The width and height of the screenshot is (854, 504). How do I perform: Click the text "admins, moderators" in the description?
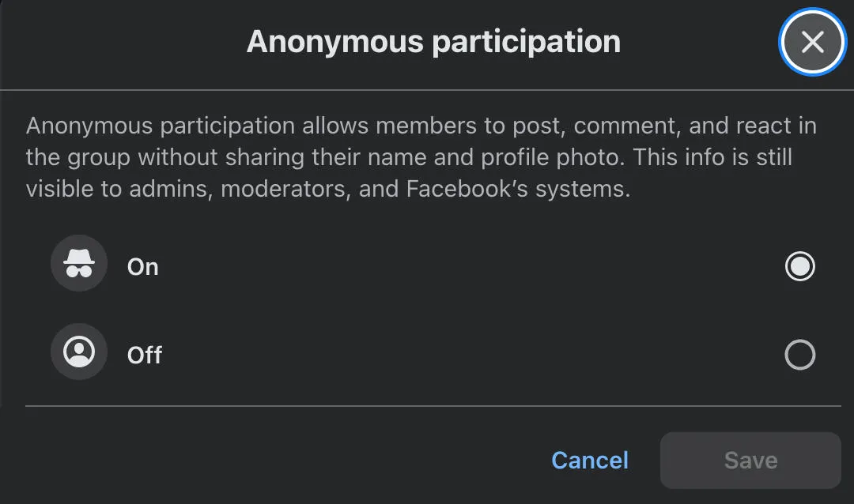pyautogui.click(x=240, y=190)
